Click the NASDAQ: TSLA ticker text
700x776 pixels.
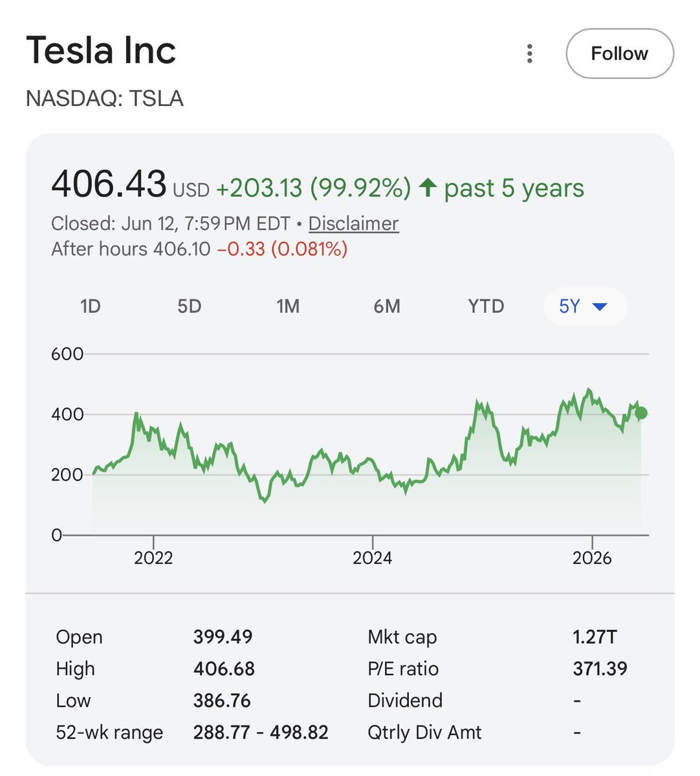click(x=105, y=99)
